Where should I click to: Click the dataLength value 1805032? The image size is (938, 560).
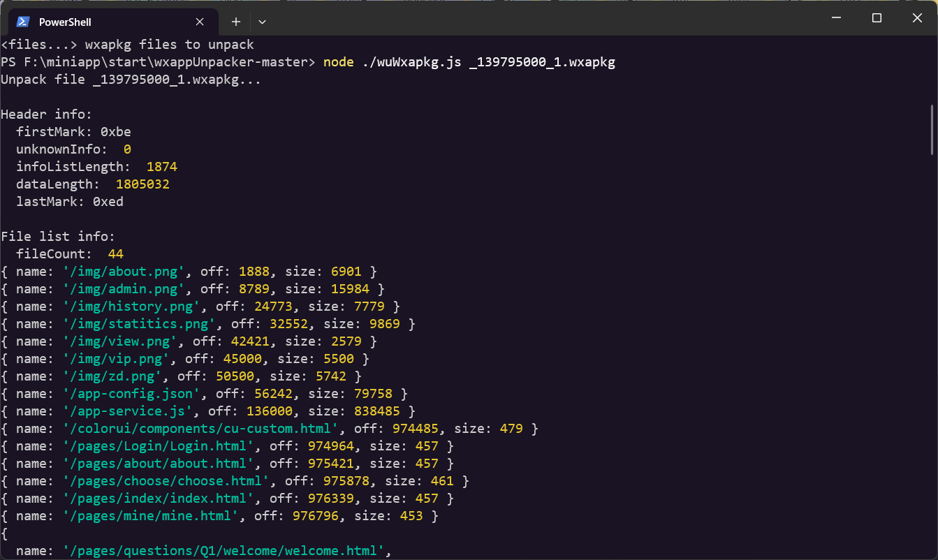pyautogui.click(x=142, y=184)
